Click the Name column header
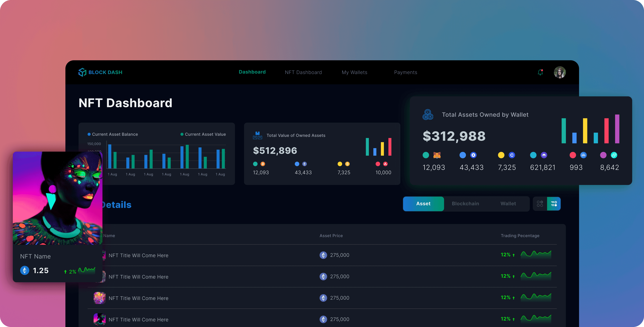 coord(109,236)
